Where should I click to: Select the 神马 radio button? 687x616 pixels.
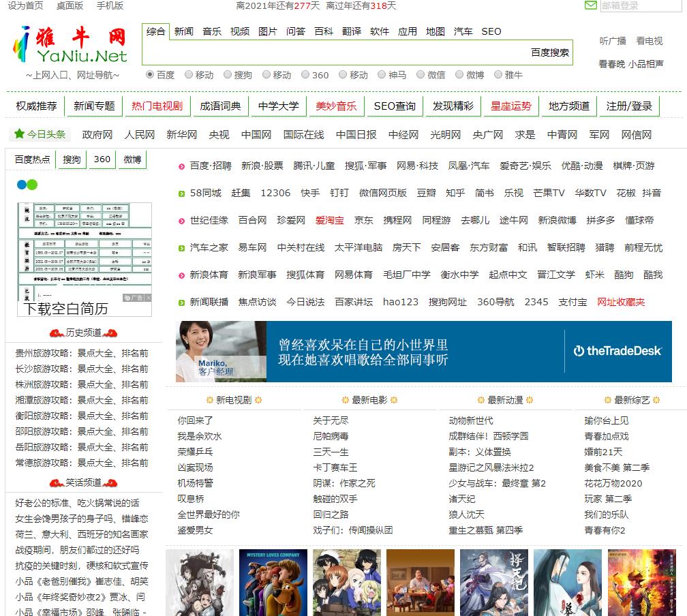[x=382, y=74]
